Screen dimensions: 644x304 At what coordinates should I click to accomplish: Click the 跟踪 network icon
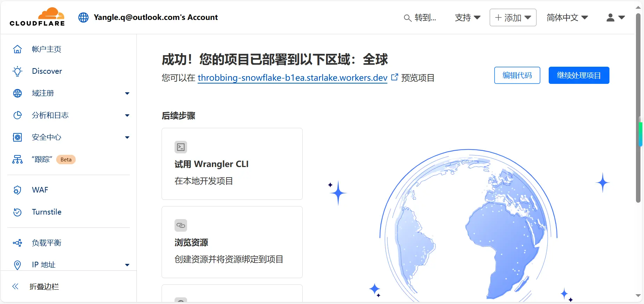17,159
